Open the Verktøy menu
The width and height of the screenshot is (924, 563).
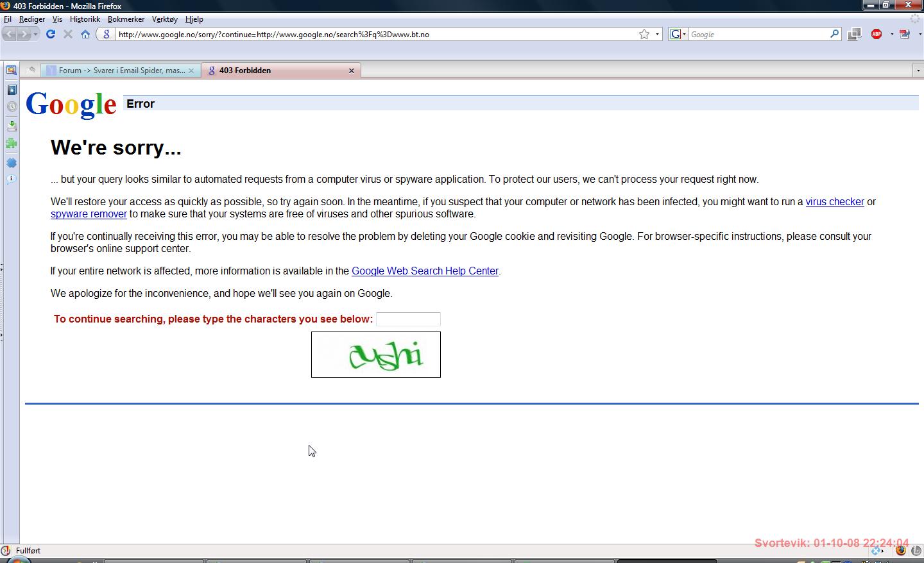(164, 19)
